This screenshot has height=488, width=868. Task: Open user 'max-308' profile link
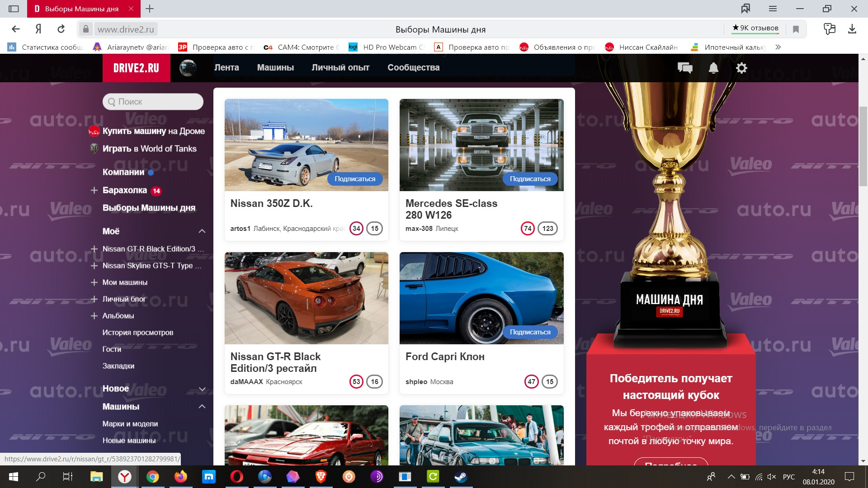419,229
